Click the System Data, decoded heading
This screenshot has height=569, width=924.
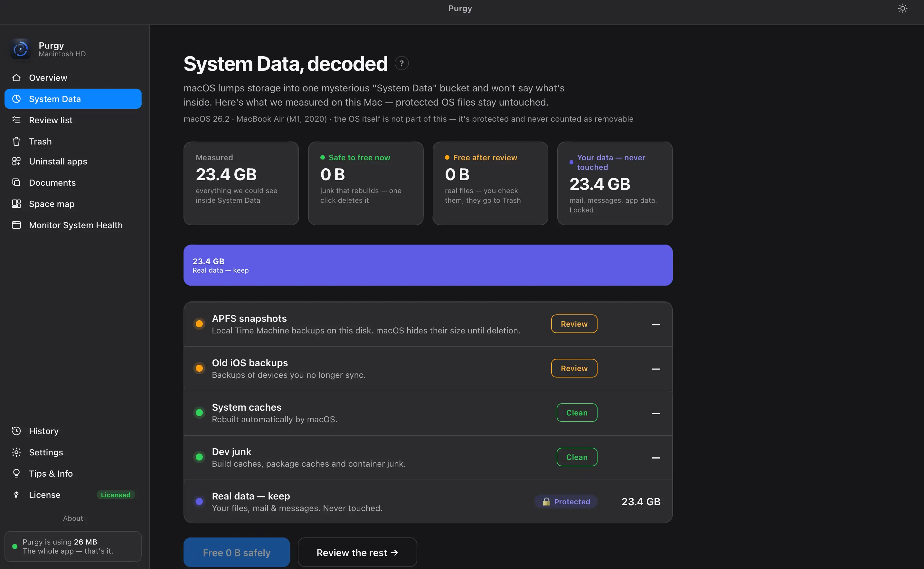pyautogui.click(x=286, y=64)
